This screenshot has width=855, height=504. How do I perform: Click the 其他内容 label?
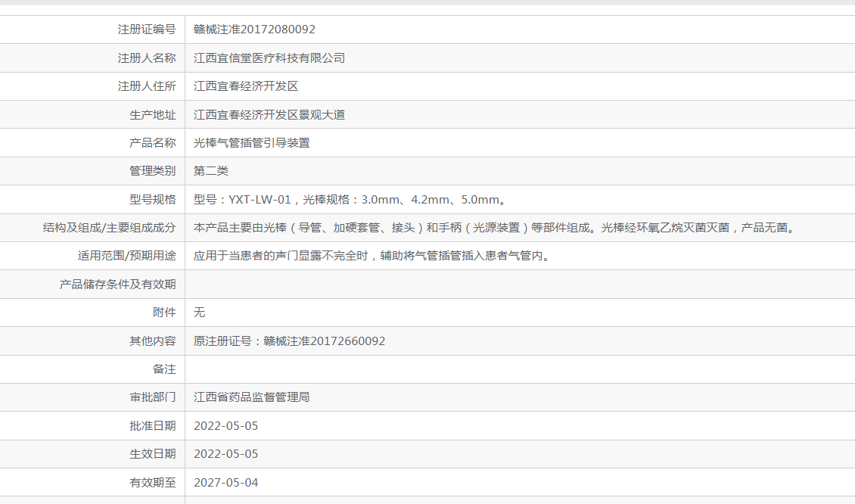[153, 341]
